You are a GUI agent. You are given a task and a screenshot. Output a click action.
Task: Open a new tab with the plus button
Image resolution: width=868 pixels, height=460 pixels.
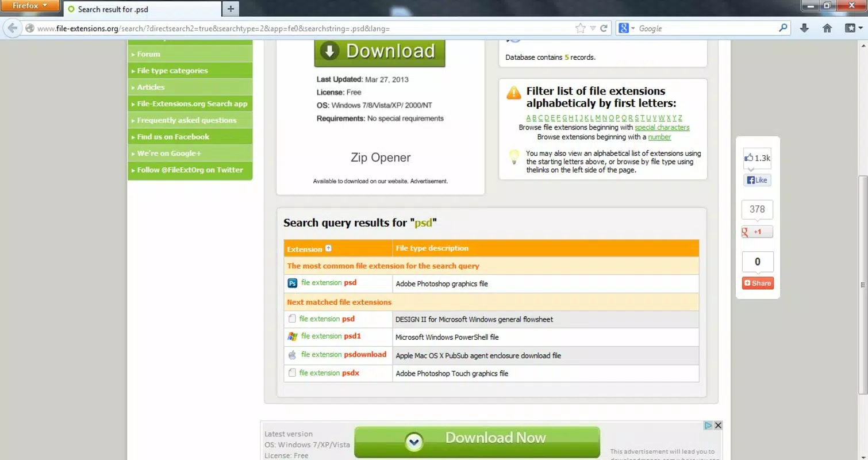pyautogui.click(x=231, y=9)
